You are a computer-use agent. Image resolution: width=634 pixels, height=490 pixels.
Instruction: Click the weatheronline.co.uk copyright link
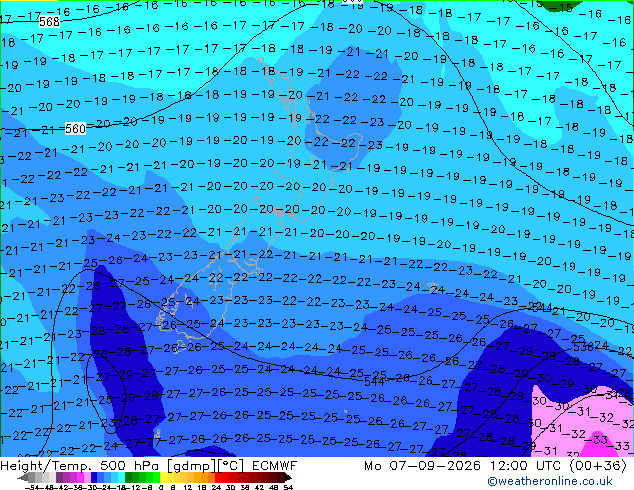[550, 481]
